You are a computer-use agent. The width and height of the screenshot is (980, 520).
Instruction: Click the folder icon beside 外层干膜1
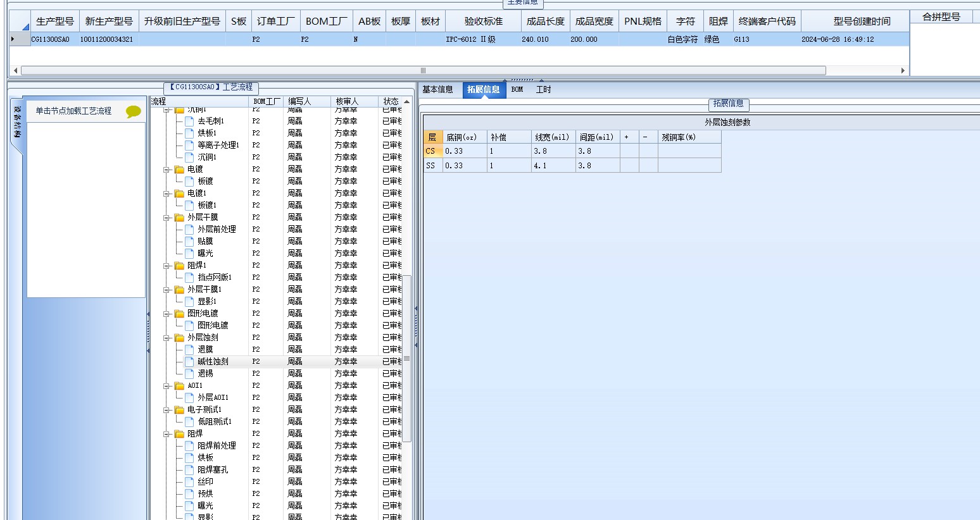179,290
